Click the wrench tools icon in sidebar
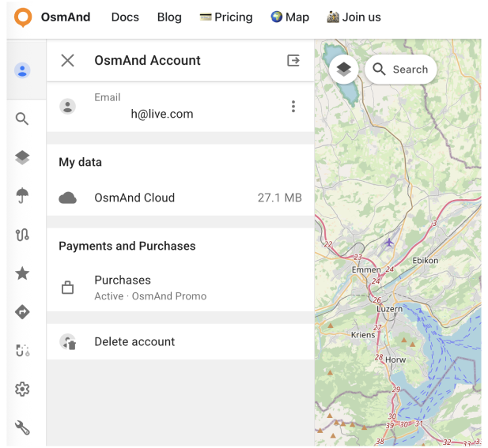 tap(22, 427)
